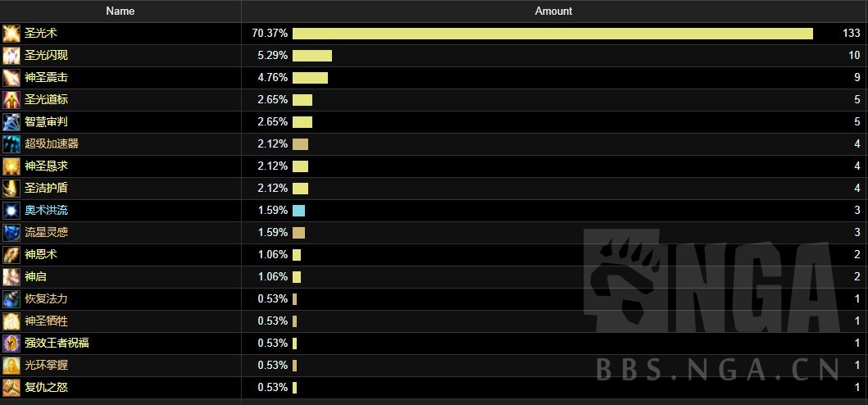The width and height of the screenshot is (868, 405).
Task: Click the 恢复法力 potion icon
Action: tap(11, 299)
